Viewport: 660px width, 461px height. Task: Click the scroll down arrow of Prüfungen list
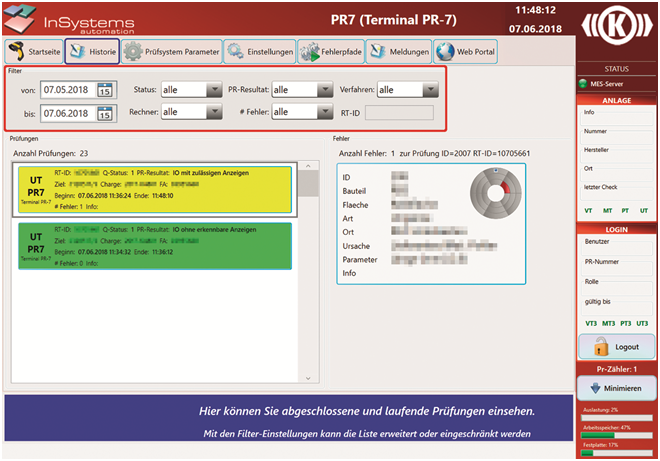pyautogui.click(x=308, y=378)
